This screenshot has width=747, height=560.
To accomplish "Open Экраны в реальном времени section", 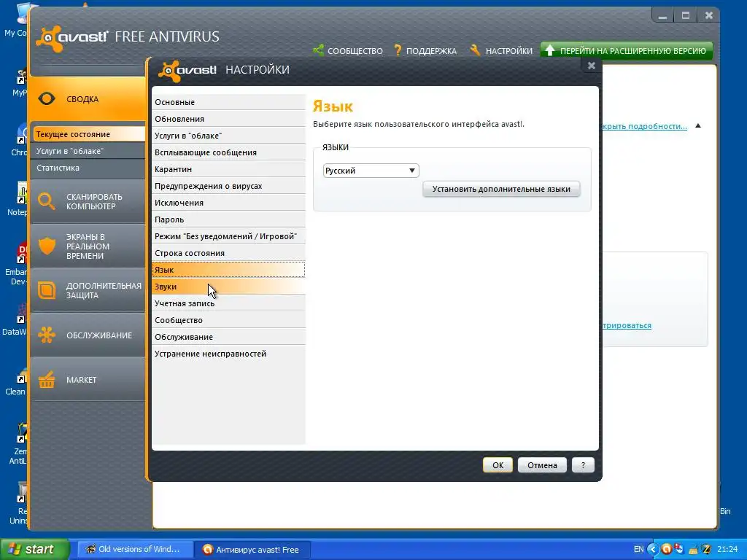I will (88, 246).
